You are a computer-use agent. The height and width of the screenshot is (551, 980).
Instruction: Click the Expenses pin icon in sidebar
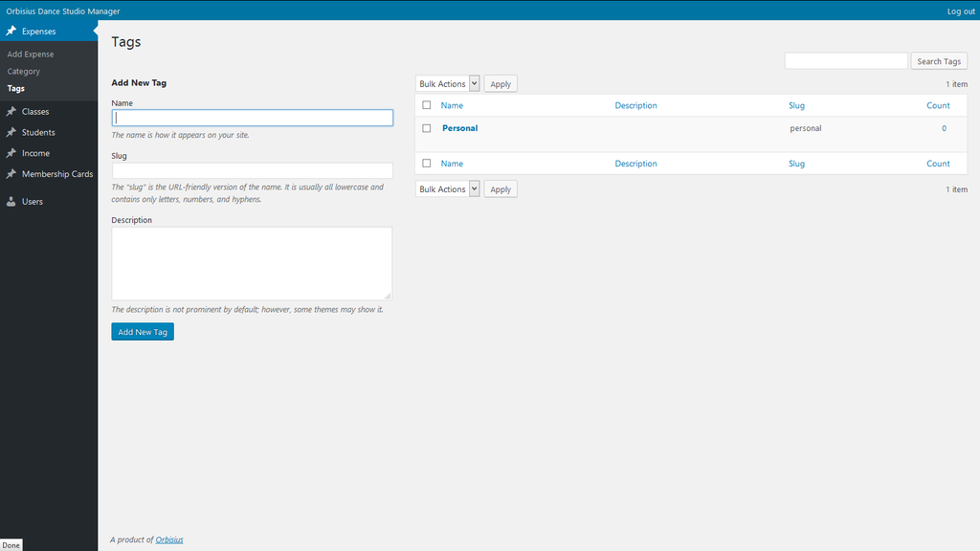pos(11,31)
